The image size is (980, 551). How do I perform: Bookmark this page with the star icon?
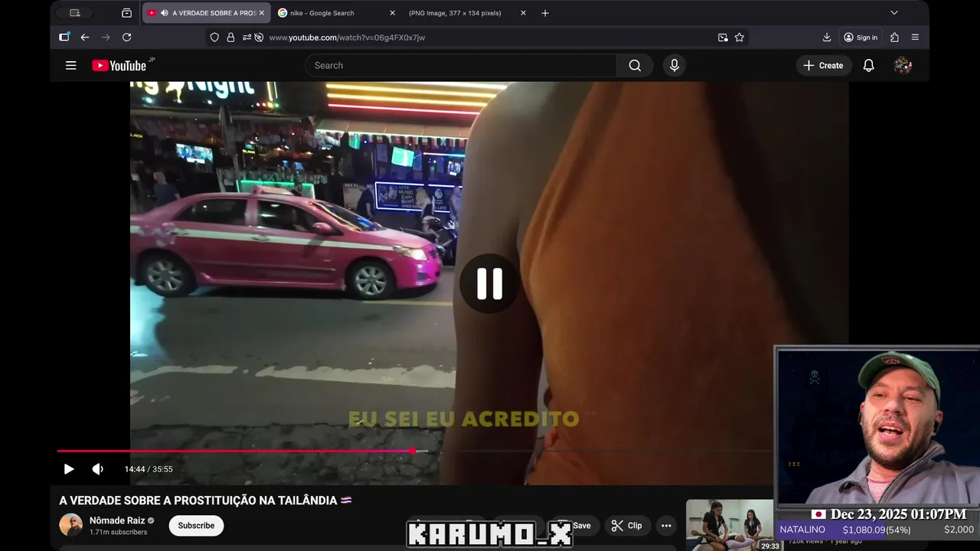[740, 37]
